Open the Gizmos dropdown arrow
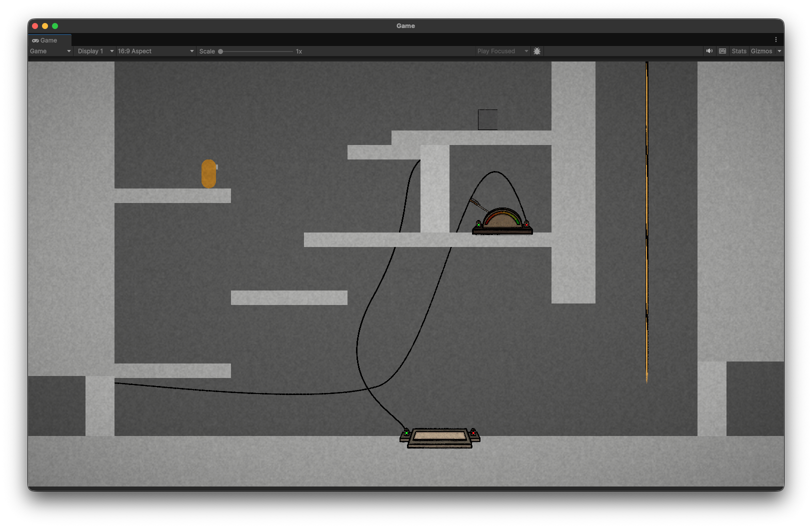Screen dimensions: 812x528 [779, 51]
